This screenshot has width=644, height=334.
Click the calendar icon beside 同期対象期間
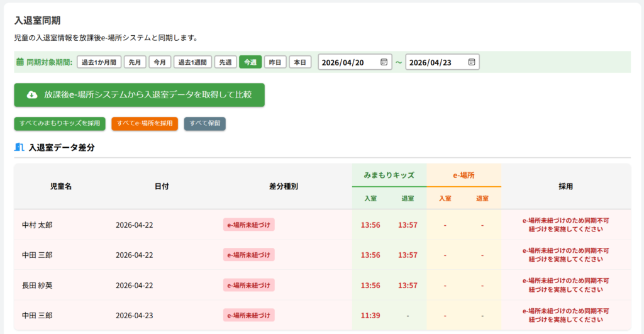[19, 62]
